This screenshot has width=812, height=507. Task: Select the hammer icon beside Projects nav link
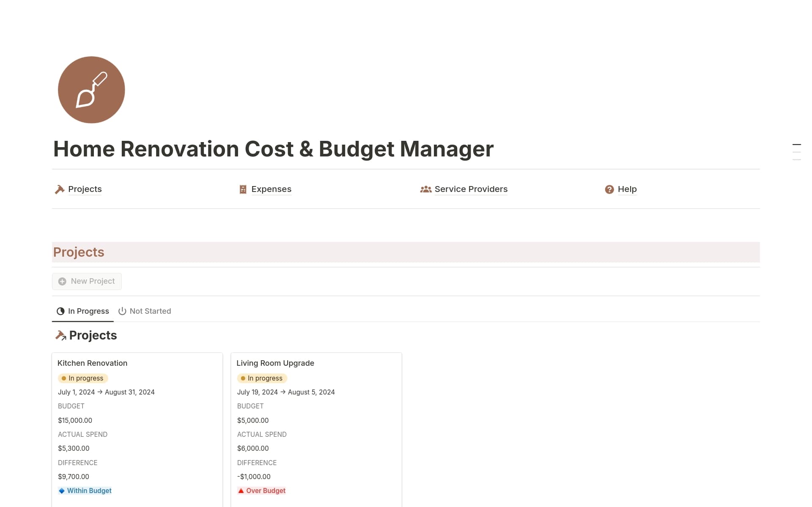[x=59, y=189]
